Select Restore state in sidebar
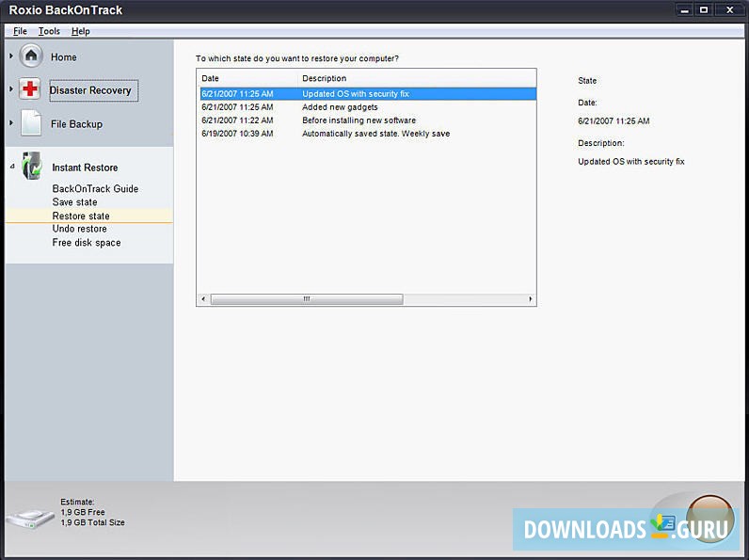 tap(88, 216)
